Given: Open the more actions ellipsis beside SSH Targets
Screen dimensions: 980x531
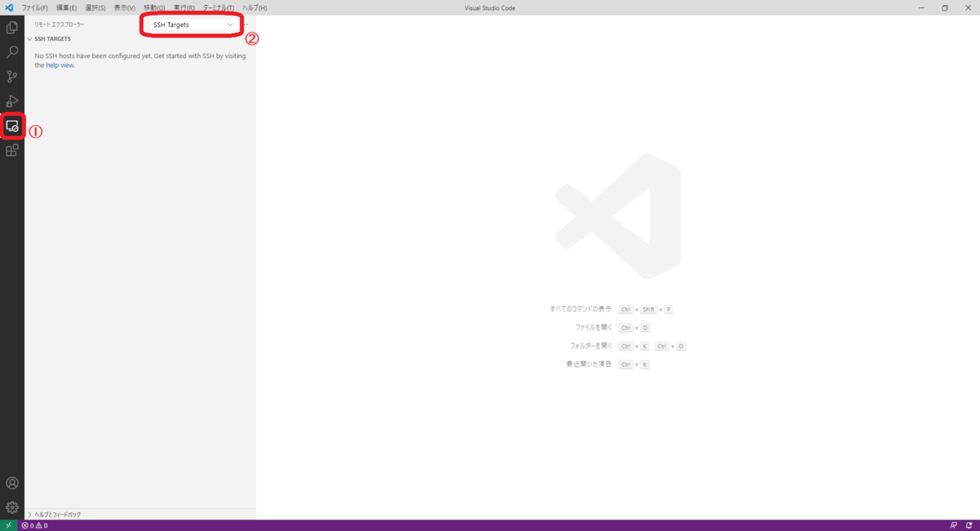Looking at the screenshot, I should click(x=247, y=25).
